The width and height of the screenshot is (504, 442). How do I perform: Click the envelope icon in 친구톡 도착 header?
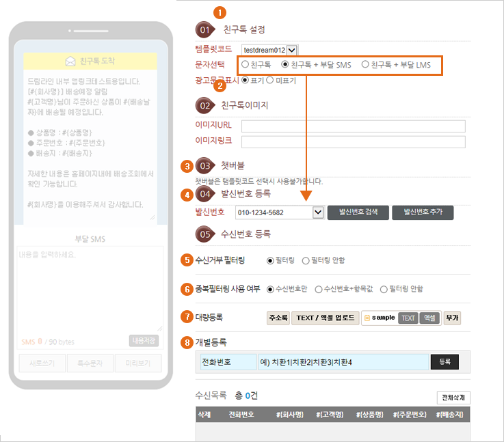coord(70,61)
